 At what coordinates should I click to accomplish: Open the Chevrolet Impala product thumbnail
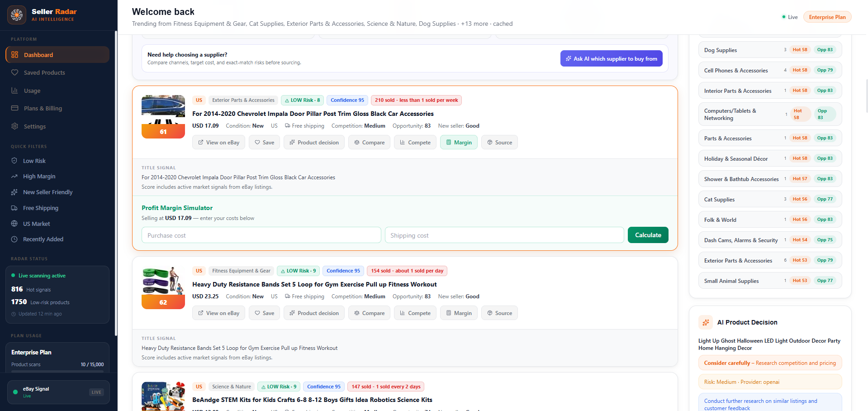pos(163,116)
